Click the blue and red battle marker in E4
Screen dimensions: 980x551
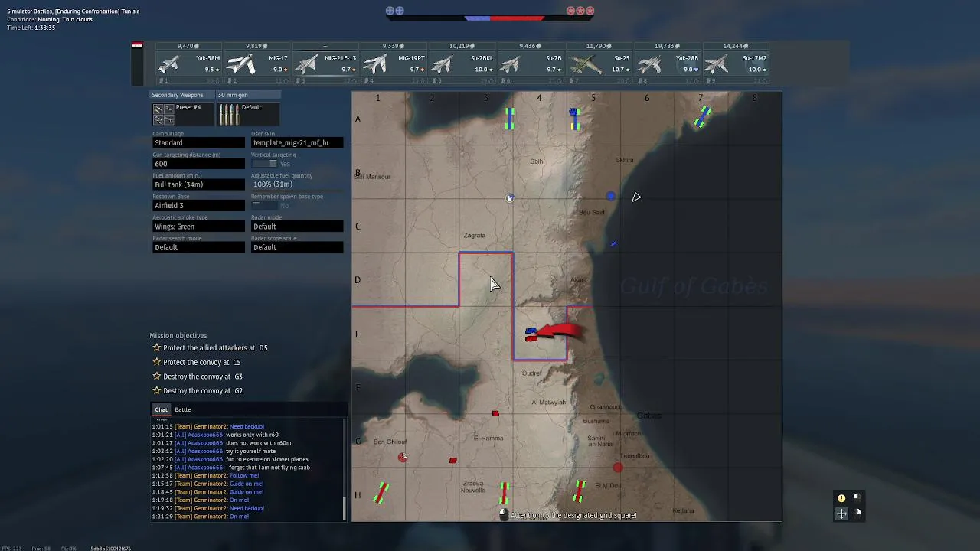tap(531, 334)
